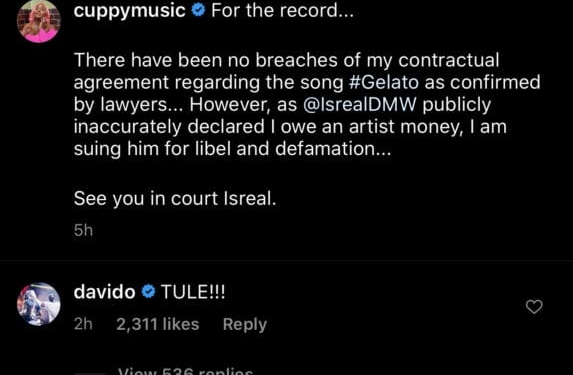Open the #Gelato hashtag
Viewport: 573px width, 375px height.
click(x=384, y=82)
